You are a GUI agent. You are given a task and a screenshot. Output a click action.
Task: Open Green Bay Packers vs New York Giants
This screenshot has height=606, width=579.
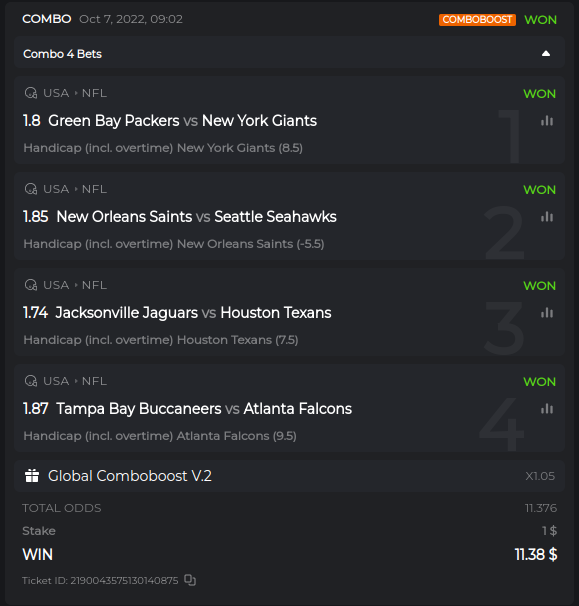(x=182, y=121)
